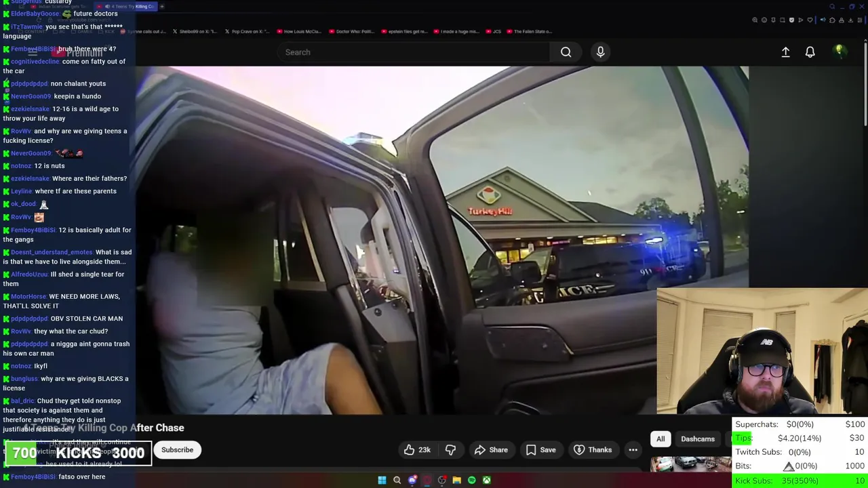
Task: Subscribe to the channel
Action: pyautogui.click(x=177, y=450)
